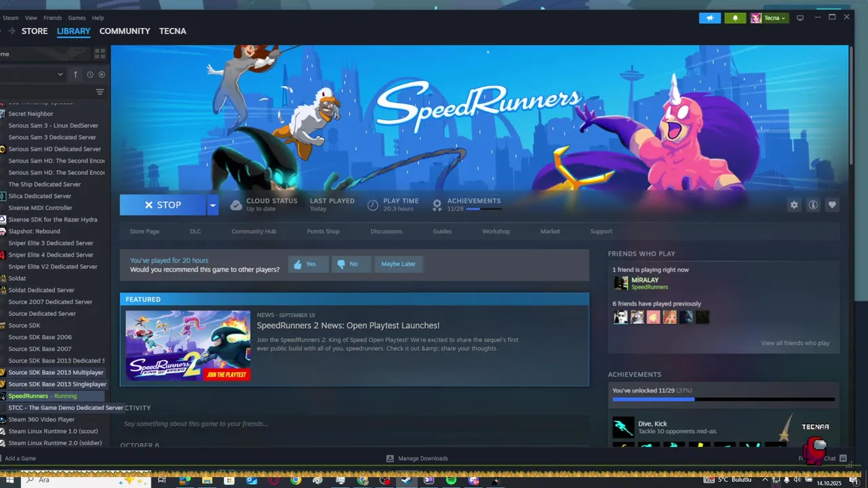Click the Friends & Chat icon

(843, 458)
